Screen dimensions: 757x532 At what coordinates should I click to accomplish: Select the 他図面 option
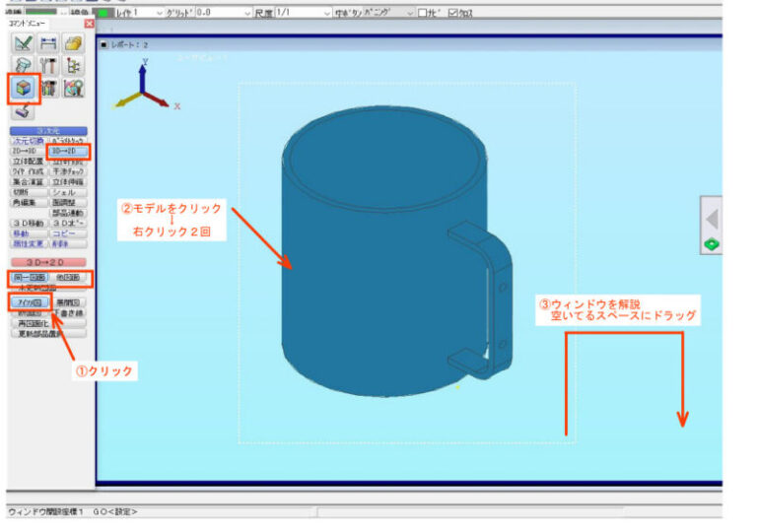click(68, 277)
